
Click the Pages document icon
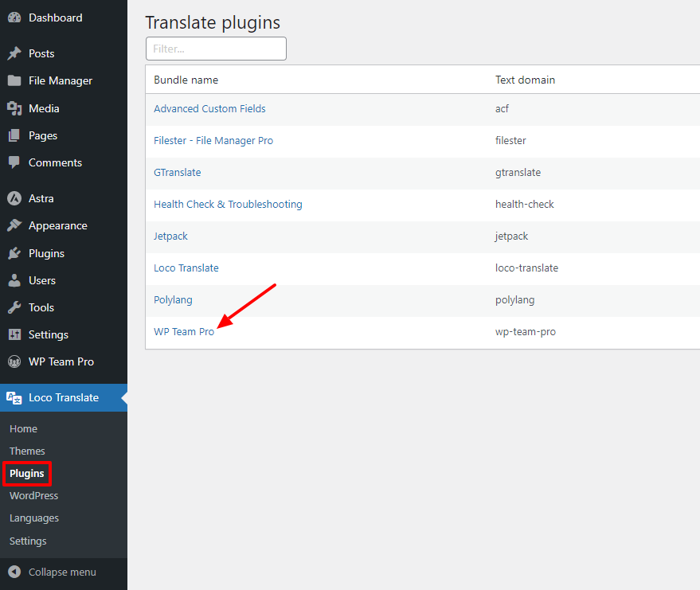pos(14,135)
